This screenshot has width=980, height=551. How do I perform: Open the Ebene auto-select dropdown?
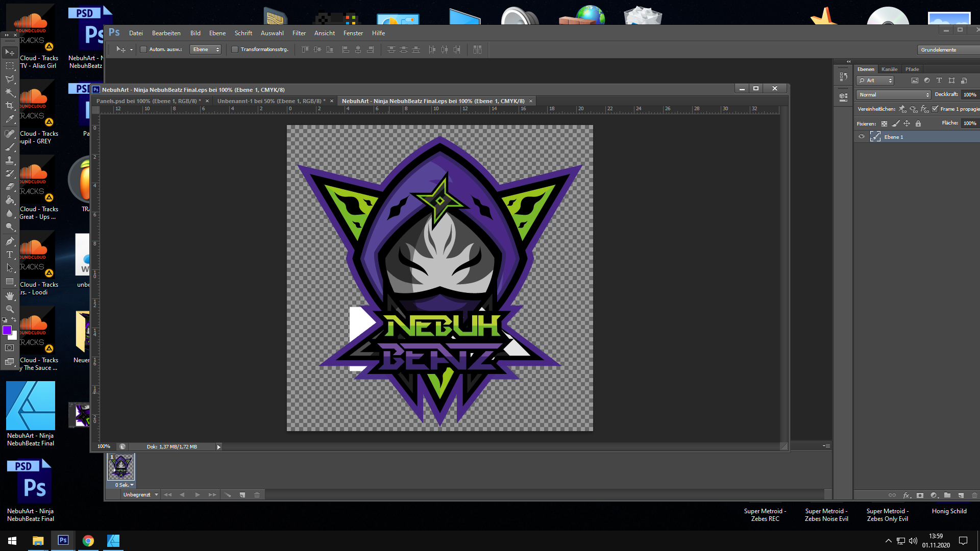tap(205, 49)
